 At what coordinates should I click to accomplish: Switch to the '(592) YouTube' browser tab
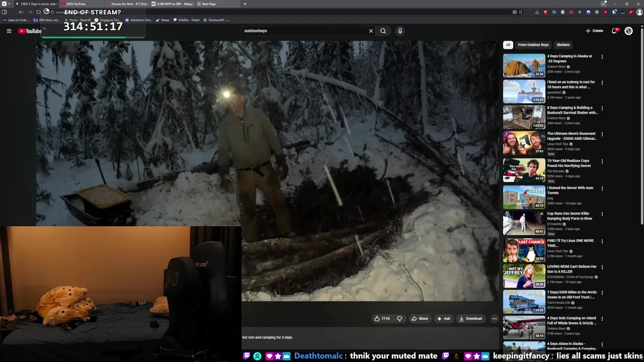[80, 4]
